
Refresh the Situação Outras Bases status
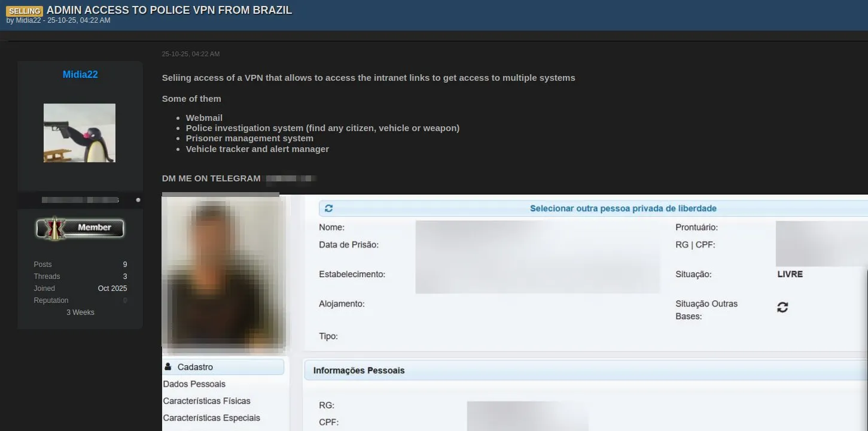[x=782, y=306]
